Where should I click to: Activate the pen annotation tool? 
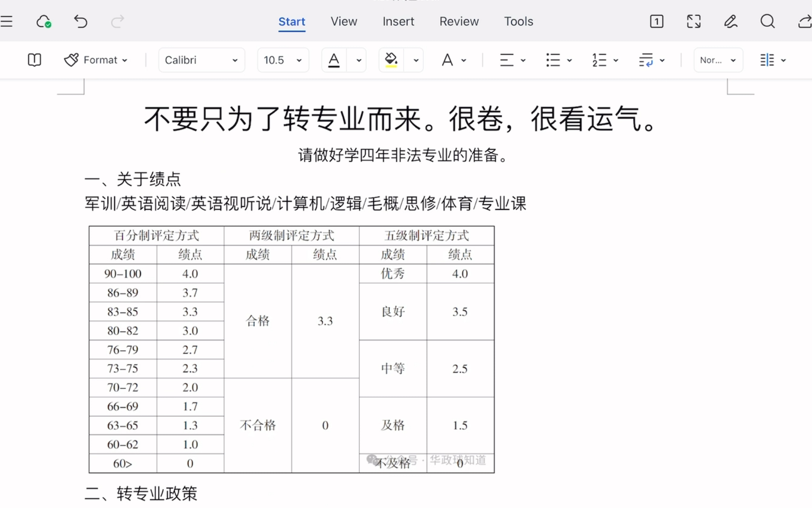[730, 21]
